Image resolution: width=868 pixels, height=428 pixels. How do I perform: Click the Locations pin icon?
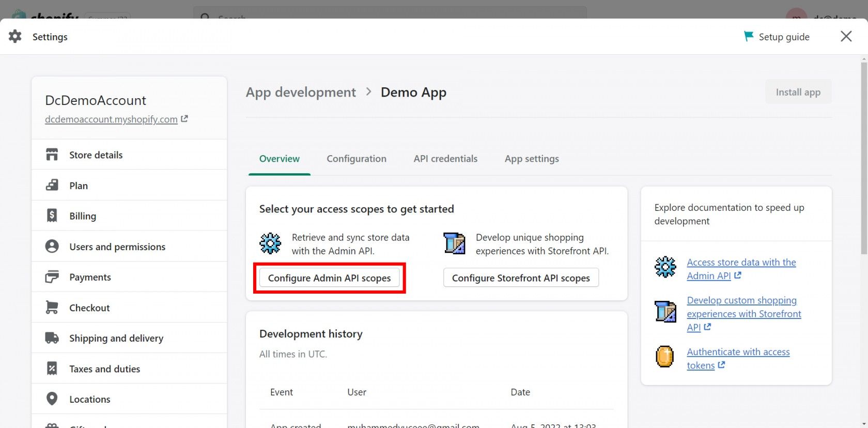(x=52, y=399)
